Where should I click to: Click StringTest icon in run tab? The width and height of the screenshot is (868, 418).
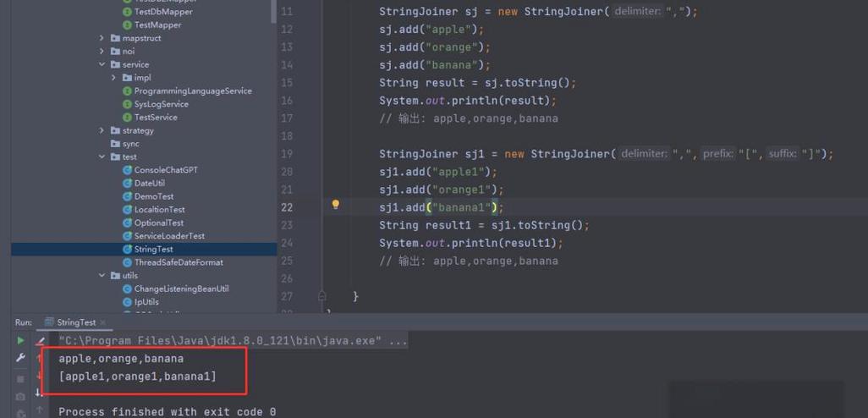pos(49,322)
